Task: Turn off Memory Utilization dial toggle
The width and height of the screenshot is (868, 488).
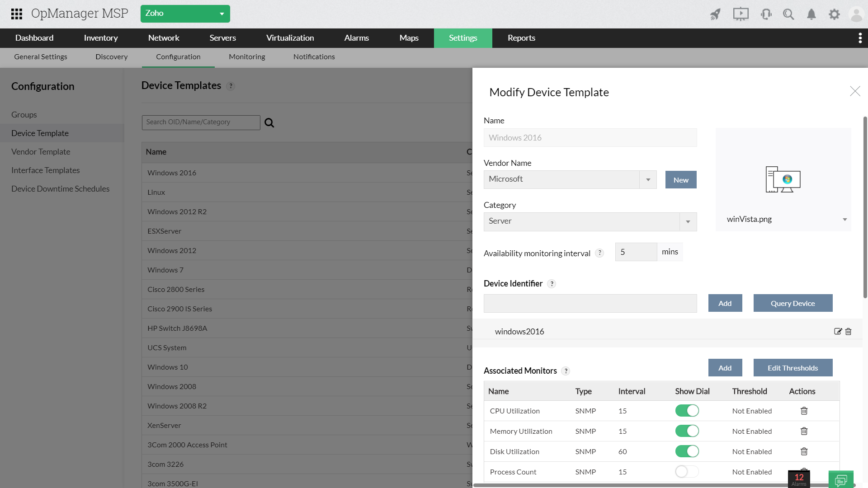Action: [687, 431]
